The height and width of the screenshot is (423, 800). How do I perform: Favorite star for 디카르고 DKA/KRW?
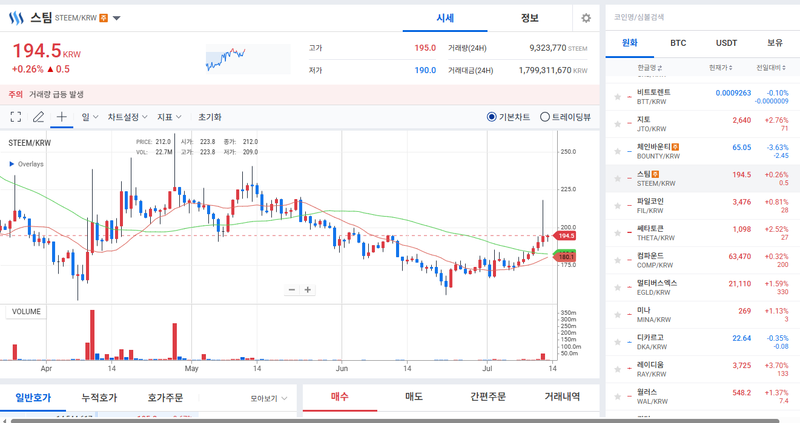point(617,342)
